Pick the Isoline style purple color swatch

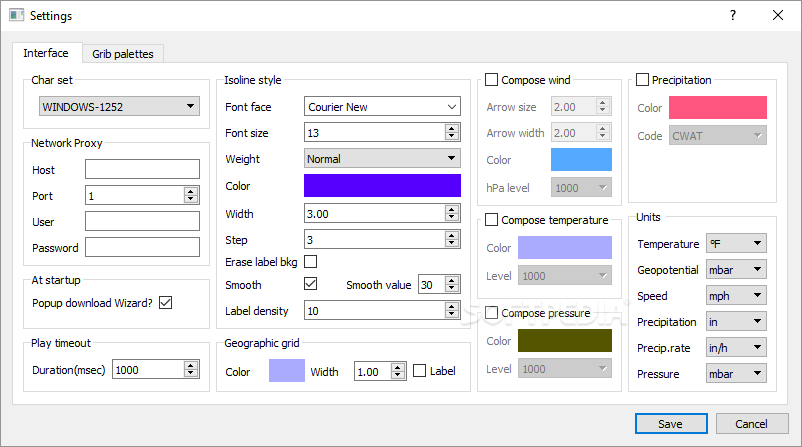382,186
